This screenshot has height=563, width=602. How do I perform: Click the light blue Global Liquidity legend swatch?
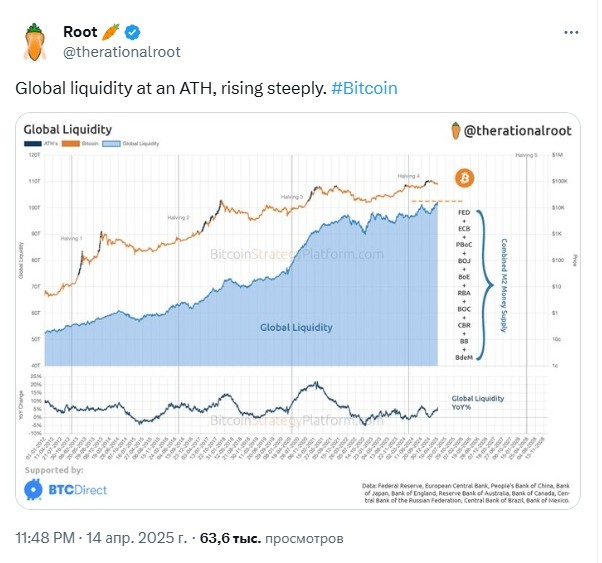point(111,144)
